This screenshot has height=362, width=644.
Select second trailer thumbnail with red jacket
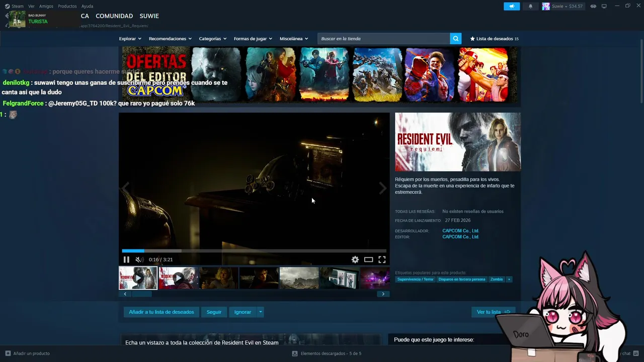pyautogui.click(x=178, y=278)
